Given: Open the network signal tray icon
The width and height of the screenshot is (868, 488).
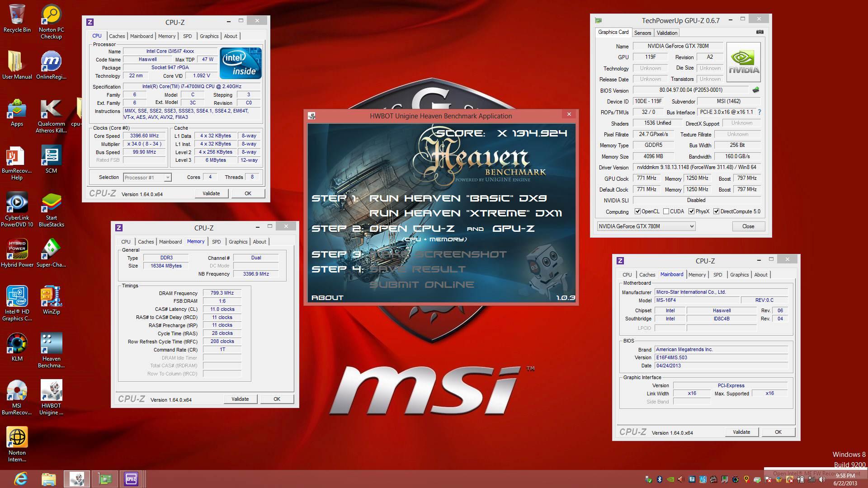Looking at the screenshot, I should pos(811,479).
